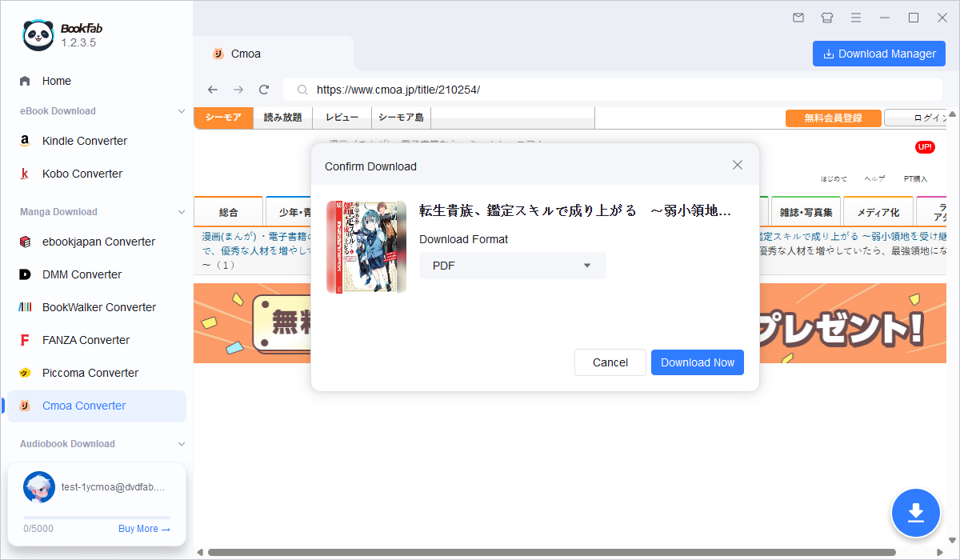Open the レビュー site tab
The height and width of the screenshot is (560, 960).
(342, 118)
